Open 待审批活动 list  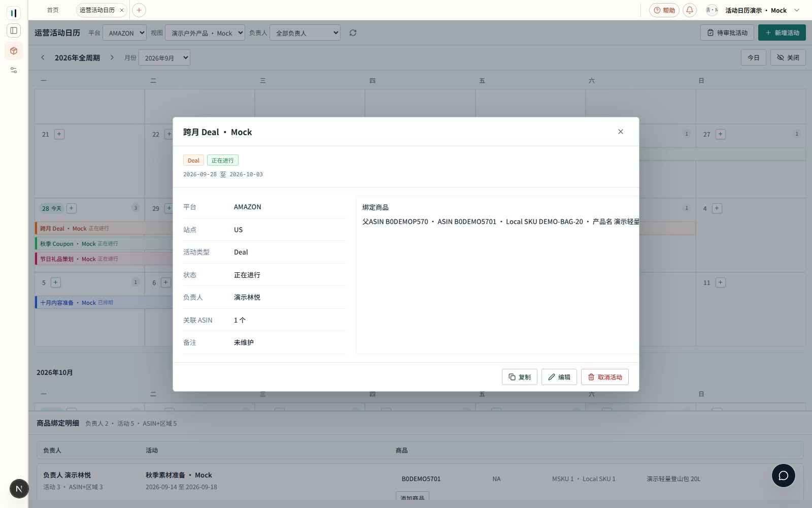point(727,33)
